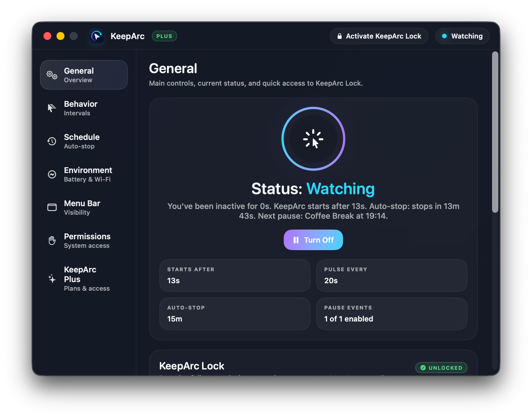Click the KeepArc app logo icon
This screenshot has height=418, width=532.
[96, 36]
